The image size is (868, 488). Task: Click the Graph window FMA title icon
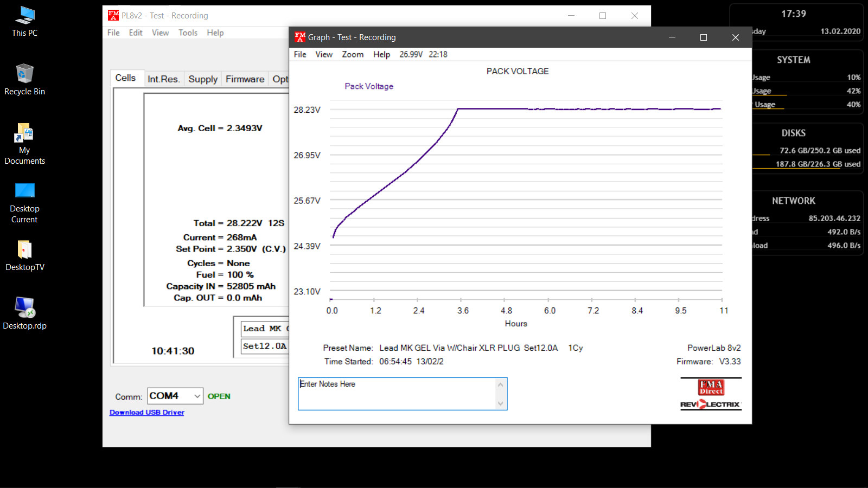(x=300, y=37)
